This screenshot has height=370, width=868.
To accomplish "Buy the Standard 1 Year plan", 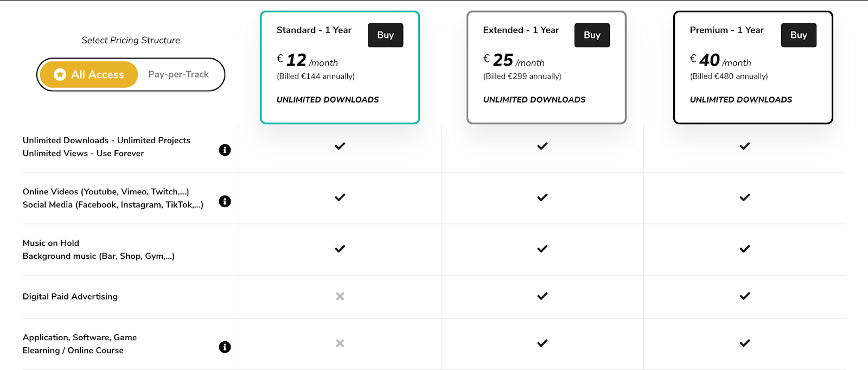I will tap(385, 35).
